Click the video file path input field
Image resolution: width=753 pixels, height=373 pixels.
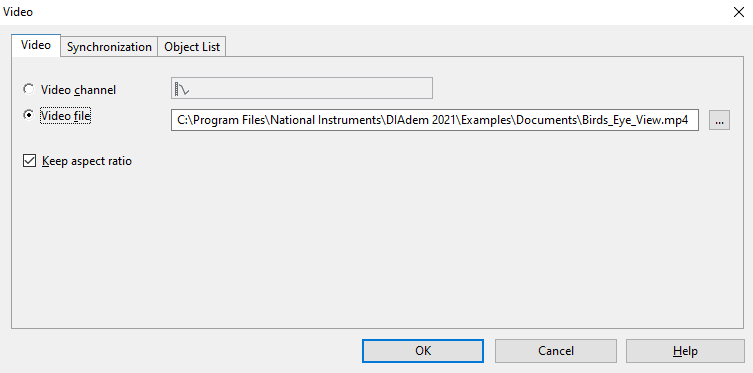435,120
